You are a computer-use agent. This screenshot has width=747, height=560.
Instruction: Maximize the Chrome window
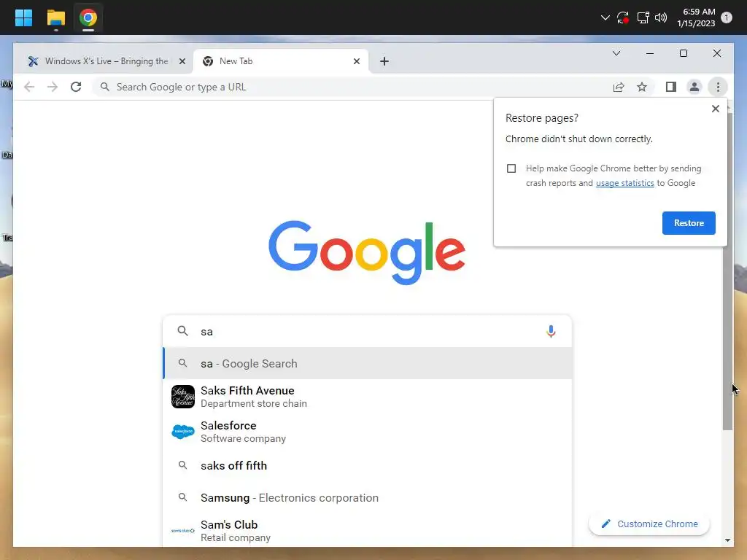click(x=683, y=53)
